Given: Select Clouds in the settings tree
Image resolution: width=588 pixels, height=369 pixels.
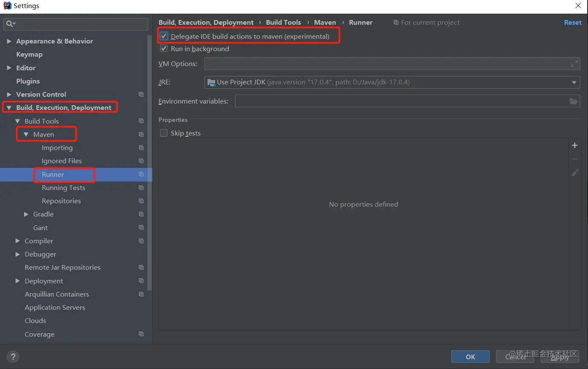Looking at the screenshot, I should pos(35,320).
